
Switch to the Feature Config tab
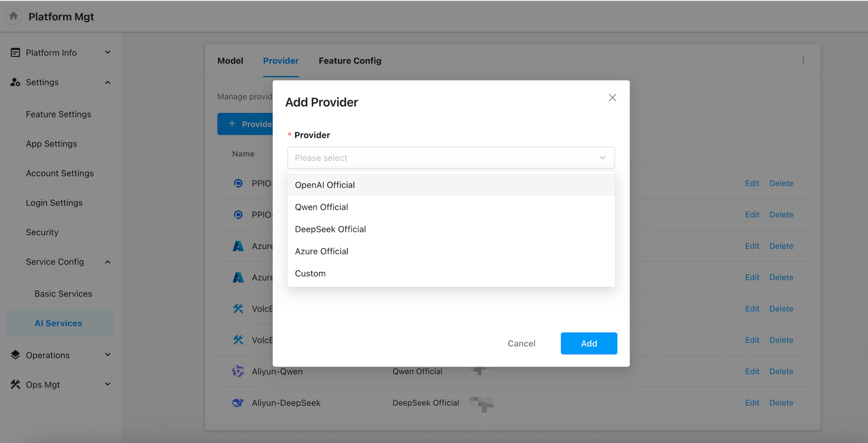(x=350, y=61)
